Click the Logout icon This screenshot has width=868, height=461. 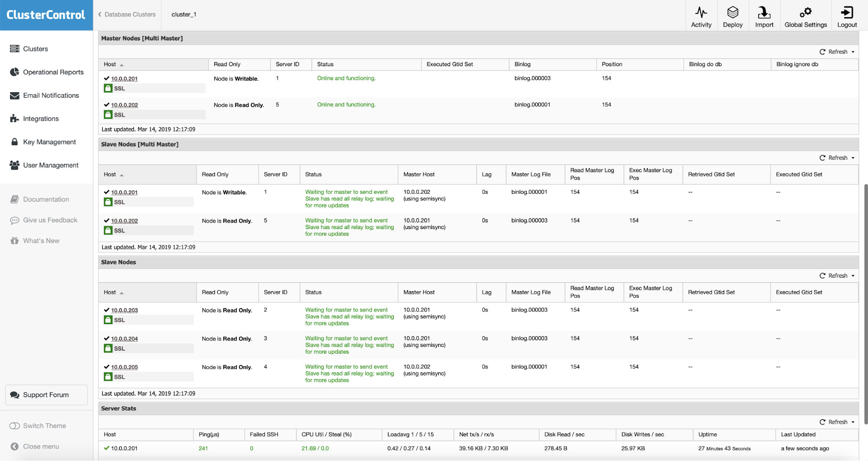[847, 12]
